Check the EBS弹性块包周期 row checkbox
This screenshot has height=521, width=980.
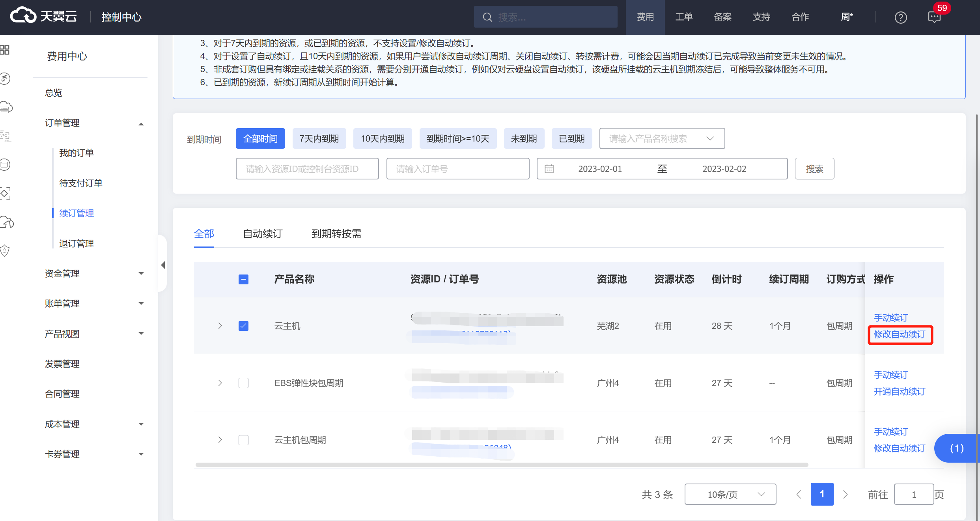[243, 383]
